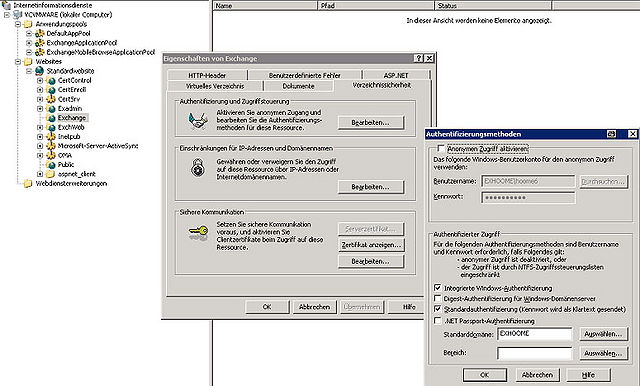Screen dimensions: 640x386
Task: Click the Bereich input field
Action: [535, 353]
